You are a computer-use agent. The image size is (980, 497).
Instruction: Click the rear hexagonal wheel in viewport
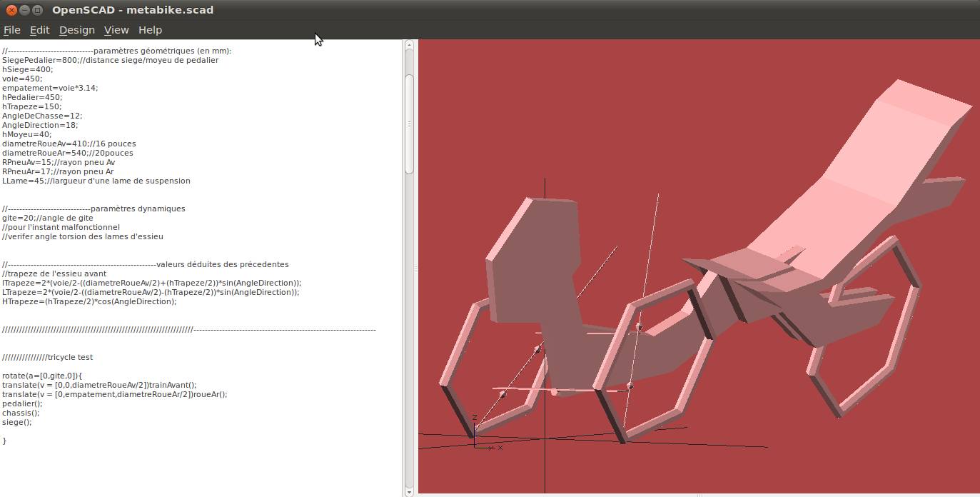[x=864, y=328]
